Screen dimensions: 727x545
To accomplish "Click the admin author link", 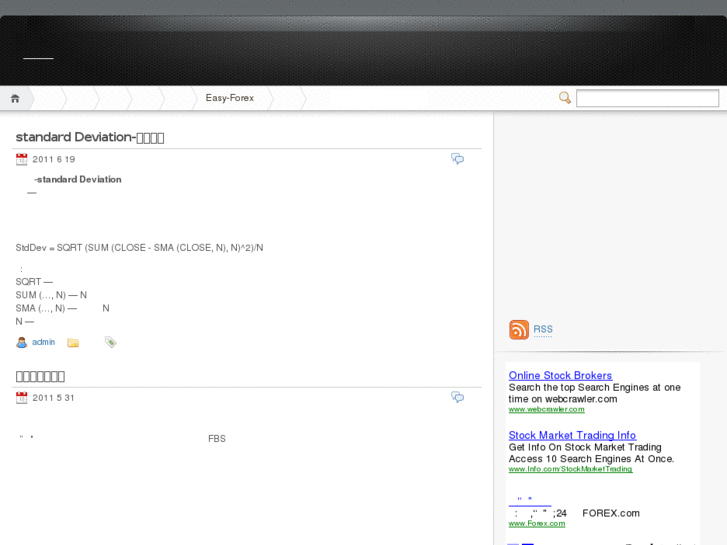I will tap(44, 342).
